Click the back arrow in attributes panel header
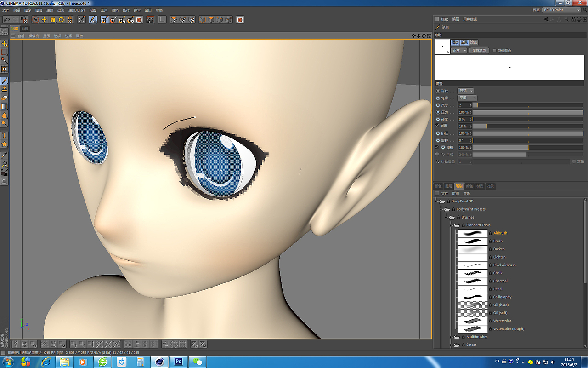This screenshot has height=368, width=588. pyautogui.click(x=545, y=19)
